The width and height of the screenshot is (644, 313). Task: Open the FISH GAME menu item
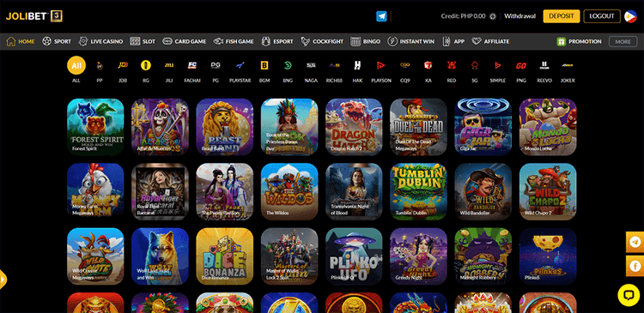pyautogui.click(x=234, y=41)
